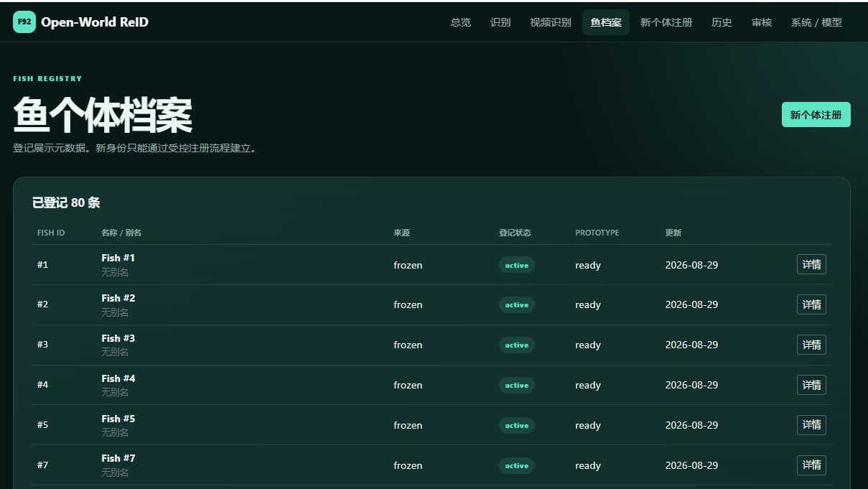
Task: Click ready prototype in Fish #3 row
Action: [588, 345]
